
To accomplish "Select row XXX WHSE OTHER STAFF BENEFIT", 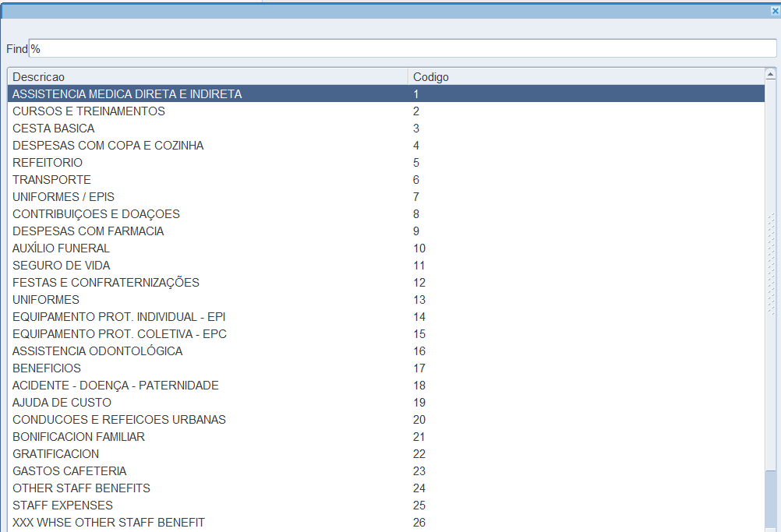I will 386,523.
